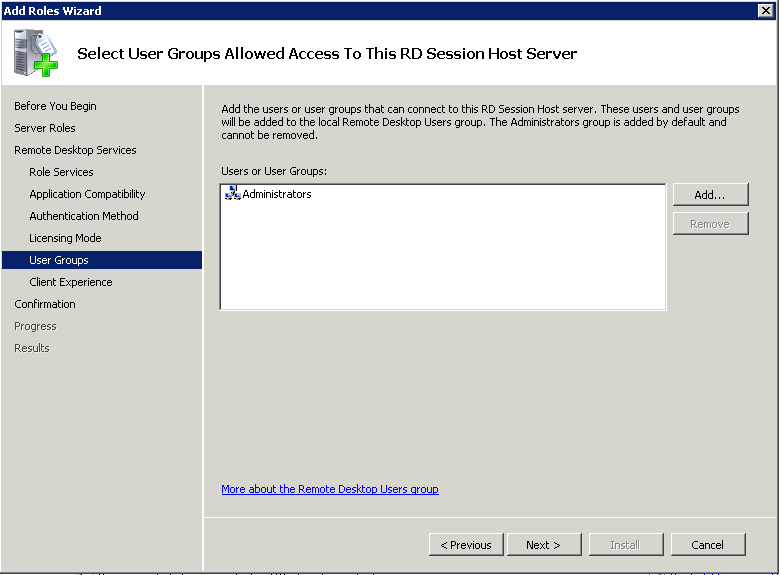Navigate to the Role Services step
This screenshot has width=779, height=575.
pos(61,172)
